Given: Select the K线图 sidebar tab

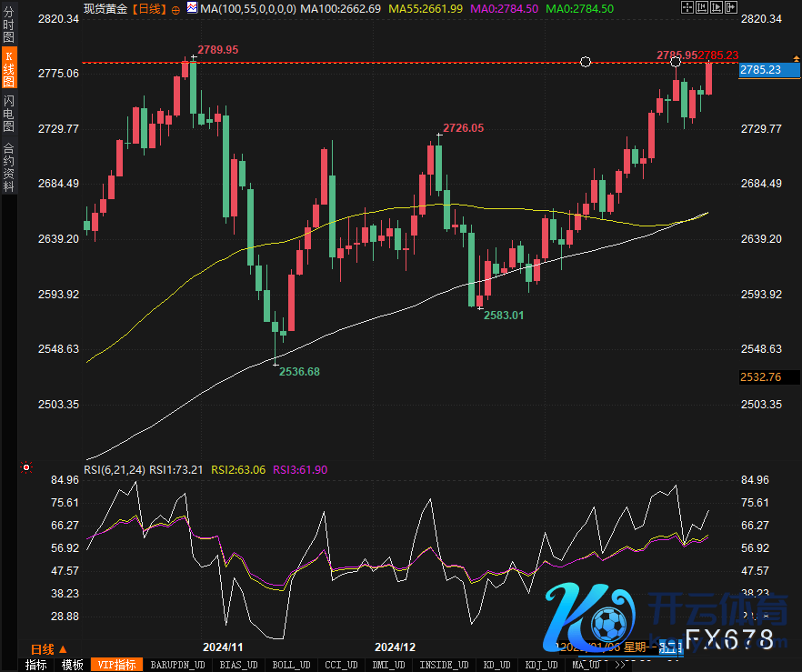Looking at the screenshot, I should pyautogui.click(x=8, y=68).
